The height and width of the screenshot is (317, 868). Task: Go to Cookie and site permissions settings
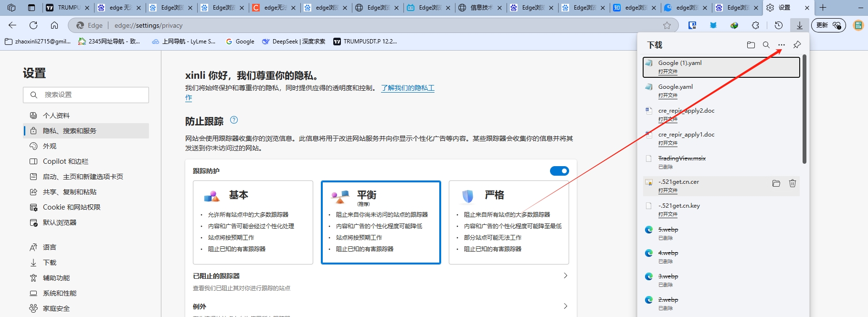72,207
